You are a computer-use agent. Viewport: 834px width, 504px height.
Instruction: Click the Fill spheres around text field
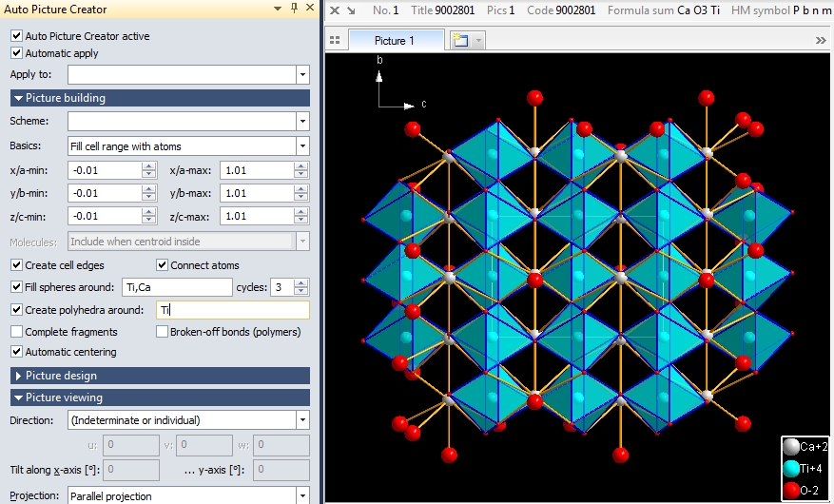(177, 287)
